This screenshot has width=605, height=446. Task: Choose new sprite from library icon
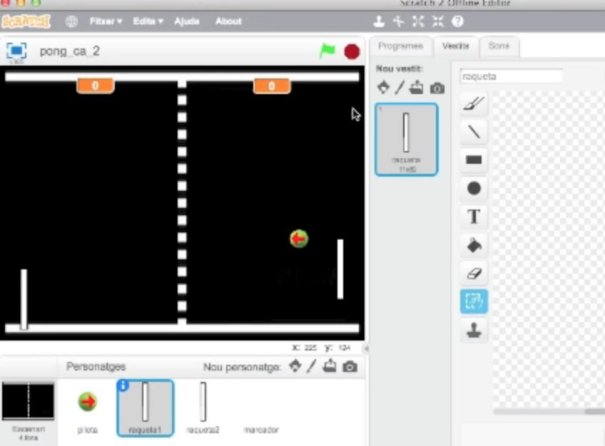point(295,366)
